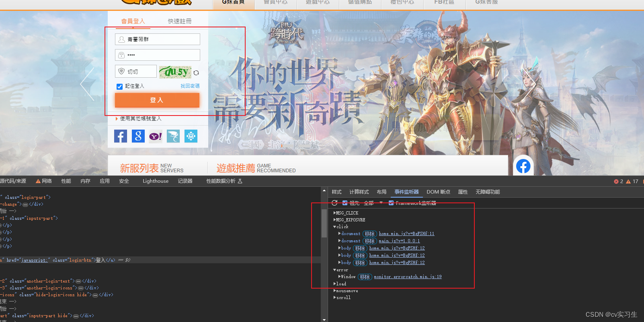Open the 应用 application DevTools tab
This screenshot has width=644, height=322.
click(105, 181)
